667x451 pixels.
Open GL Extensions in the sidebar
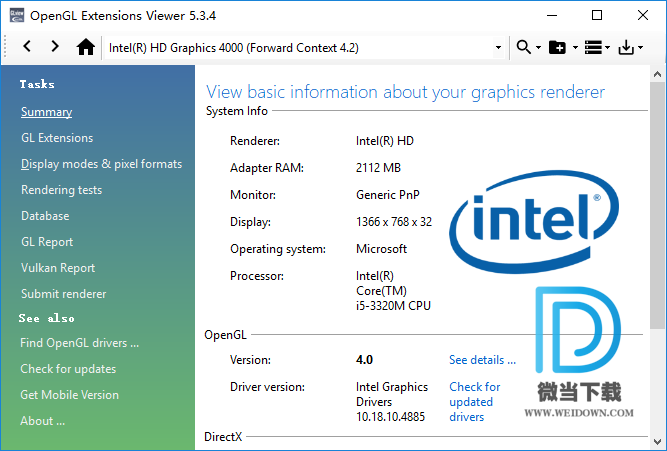click(57, 138)
